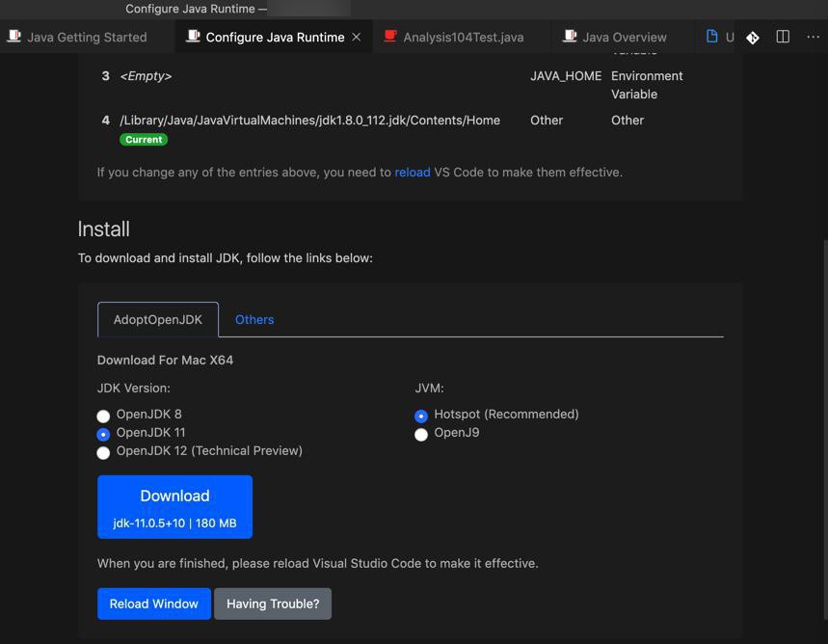
Task: Click the green Current badge
Action: 144,140
